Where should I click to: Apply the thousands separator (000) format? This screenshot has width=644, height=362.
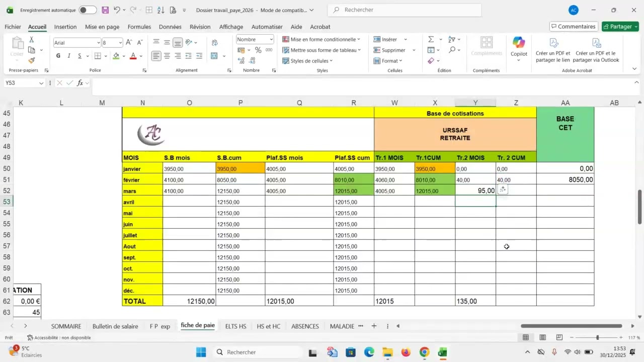click(x=269, y=50)
